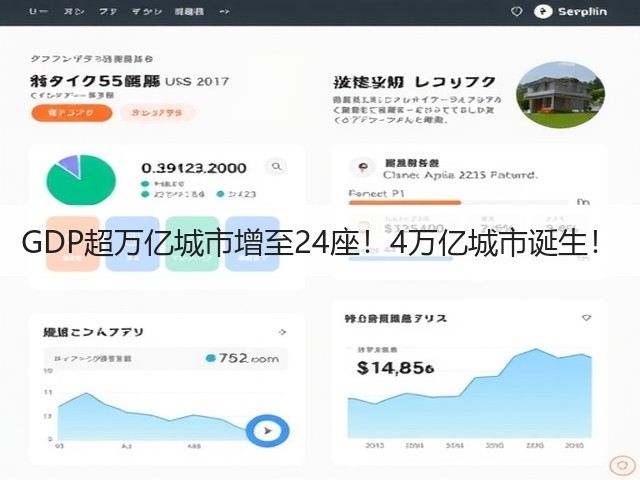Click the round outlined icon in the bottom-right corner
The width and height of the screenshot is (640, 480).
click(x=622, y=464)
